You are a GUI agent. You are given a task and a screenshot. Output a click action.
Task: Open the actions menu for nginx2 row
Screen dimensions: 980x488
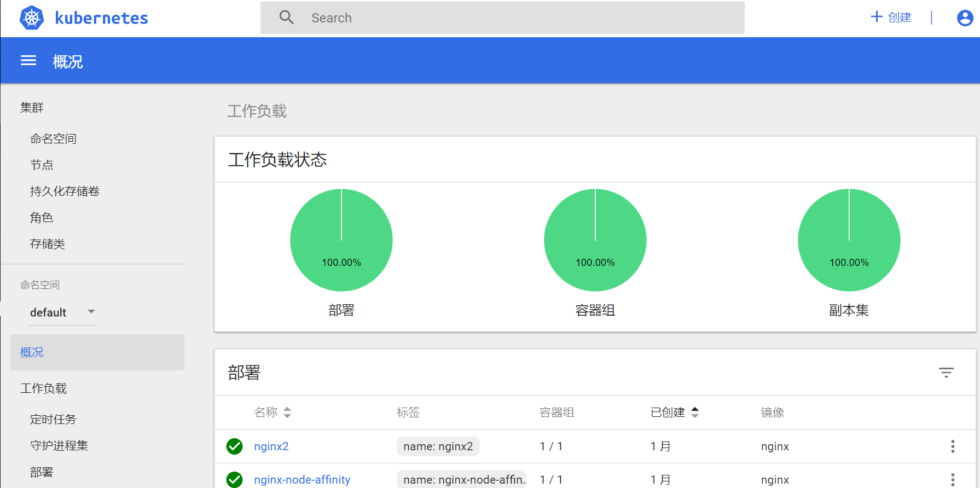(x=953, y=446)
